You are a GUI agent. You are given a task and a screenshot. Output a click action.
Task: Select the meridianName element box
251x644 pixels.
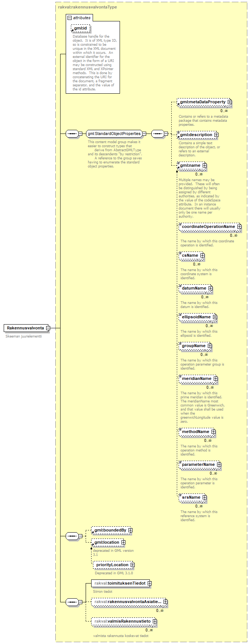coord(197,378)
